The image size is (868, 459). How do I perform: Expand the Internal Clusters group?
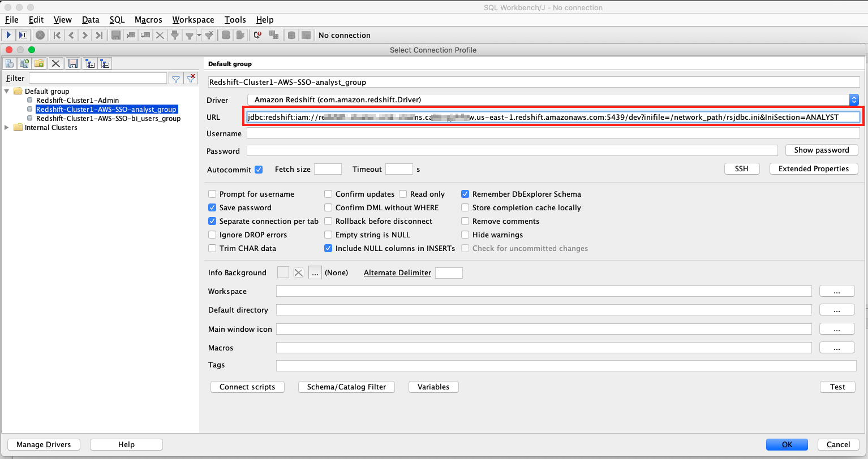point(7,127)
